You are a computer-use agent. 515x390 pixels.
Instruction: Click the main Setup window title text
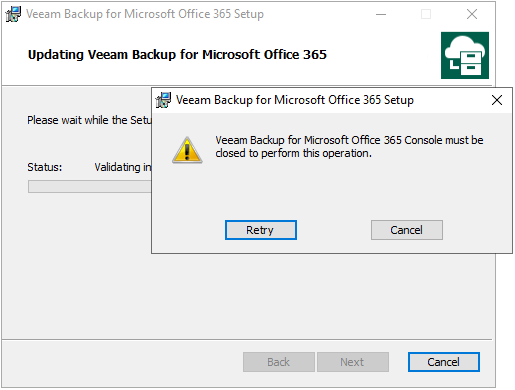(x=145, y=14)
